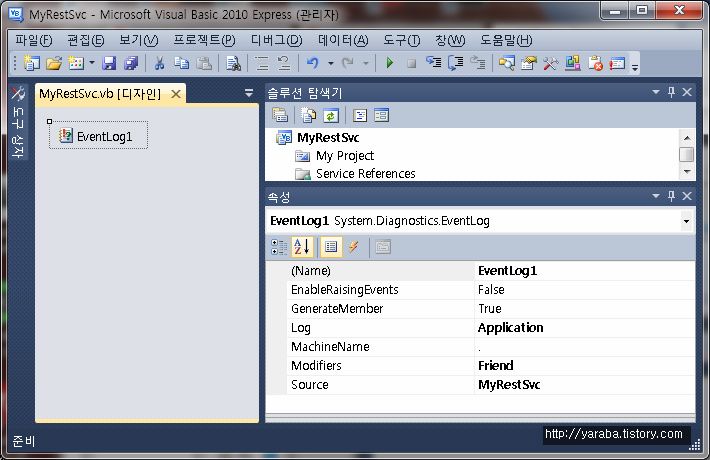Click the Step Over icon
The height and width of the screenshot is (460, 710).
456,63
